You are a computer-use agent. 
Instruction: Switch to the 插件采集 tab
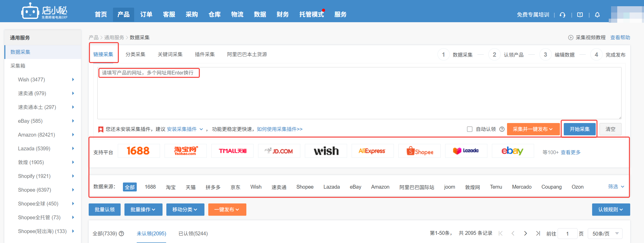tap(205, 54)
